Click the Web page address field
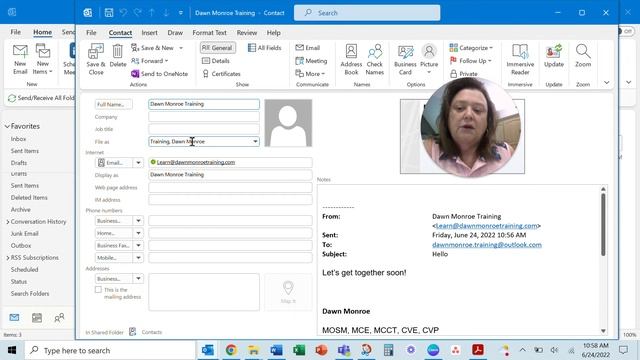Viewport: 640px width, 360px height. pyautogui.click(x=230, y=188)
